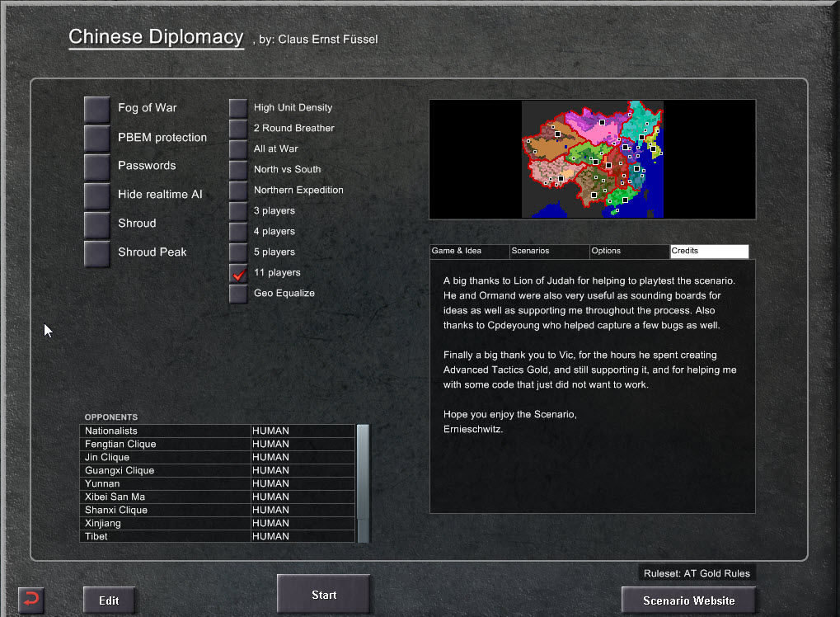Enable Passwords
Image resolution: width=840 pixels, height=617 pixels.
click(x=96, y=166)
